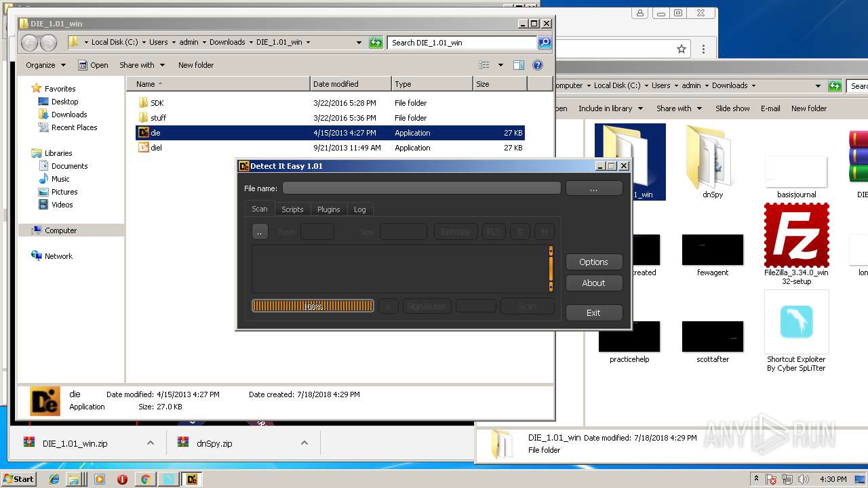Open the Chrome three-dot menu
Image resolution: width=868 pixels, height=488 pixels.
tap(703, 49)
